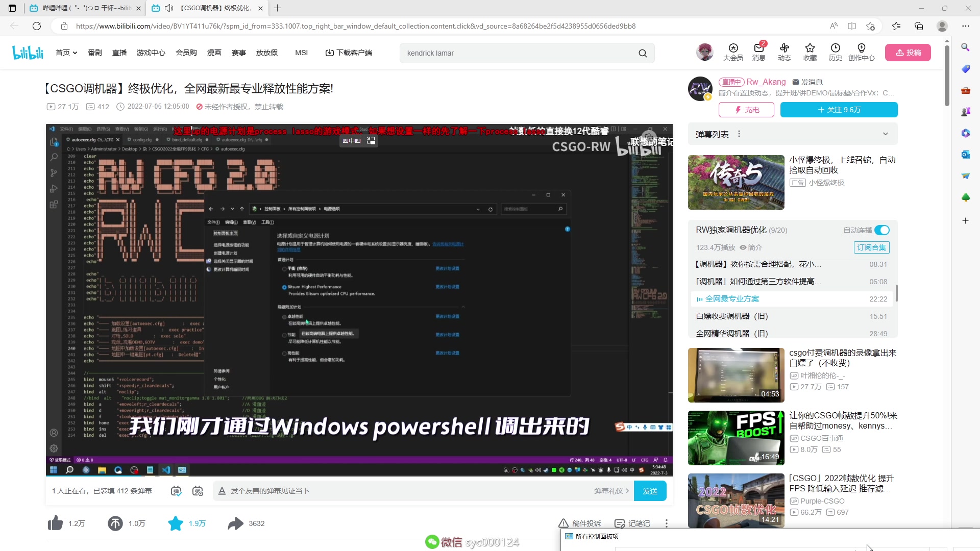The height and width of the screenshot is (551, 980).
Task: Click browser refresh button
Action: pyautogui.click(x=37, y=26)
